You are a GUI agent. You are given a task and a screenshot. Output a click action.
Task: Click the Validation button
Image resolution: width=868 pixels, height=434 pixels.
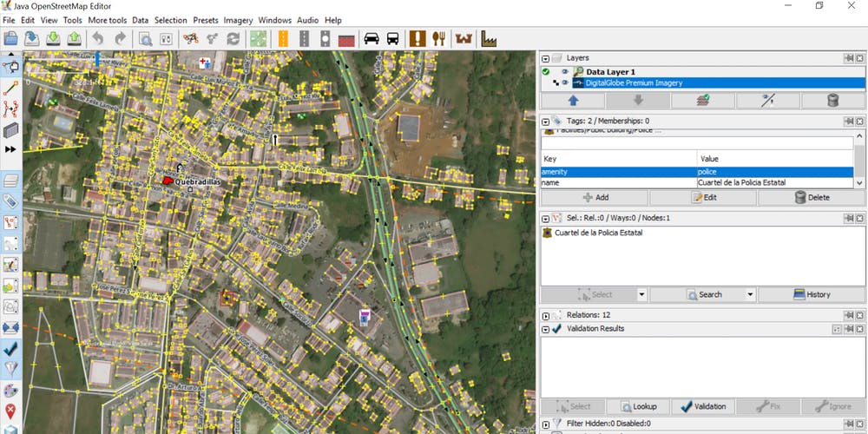coord(703,406)
